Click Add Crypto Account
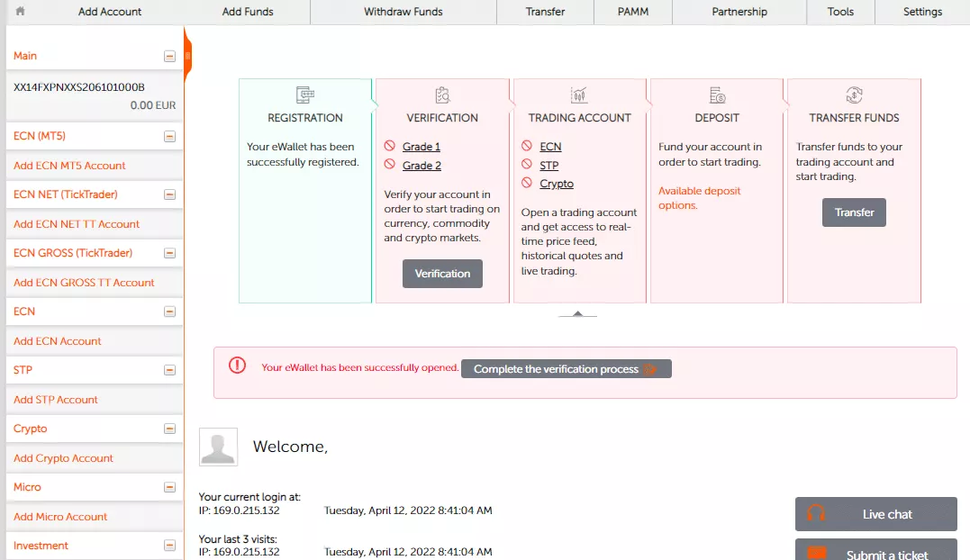970x560 pixels. pyautogui.click(x=63, y=458)
